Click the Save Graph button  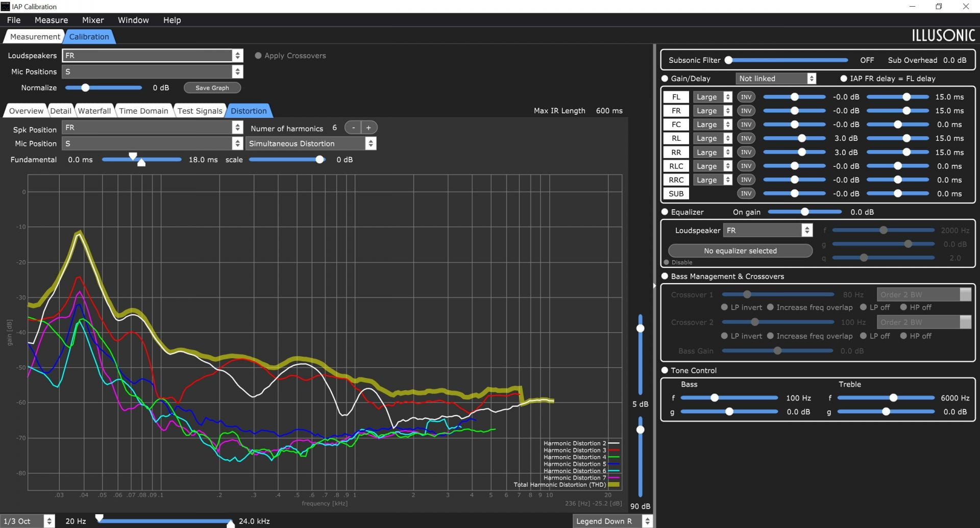[x=212, y=88]
